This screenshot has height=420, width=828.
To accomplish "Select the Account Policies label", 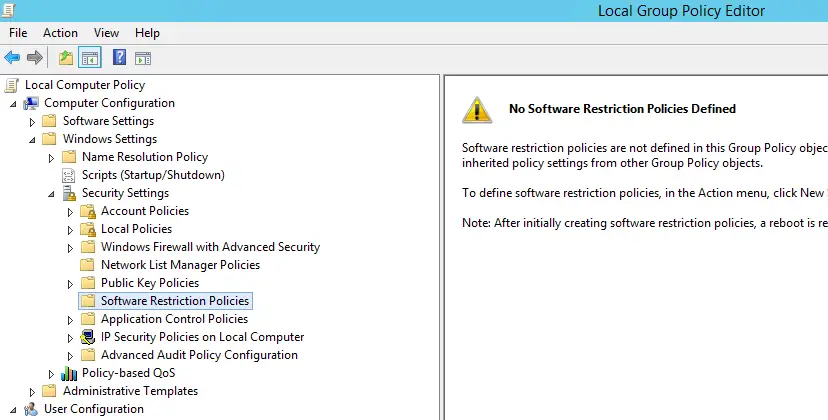I will pos(145,211).
